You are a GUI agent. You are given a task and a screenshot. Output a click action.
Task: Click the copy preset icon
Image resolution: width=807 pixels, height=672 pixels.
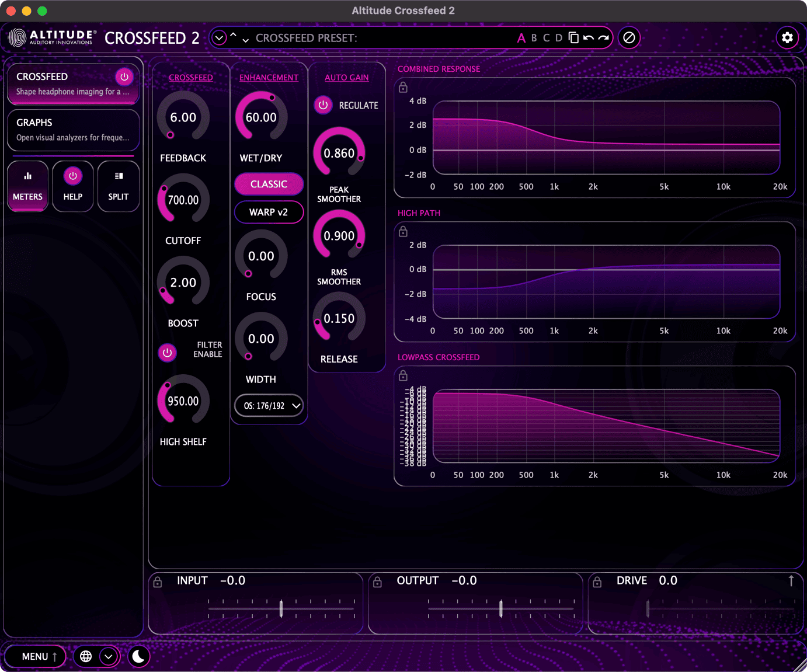point(573,38)
